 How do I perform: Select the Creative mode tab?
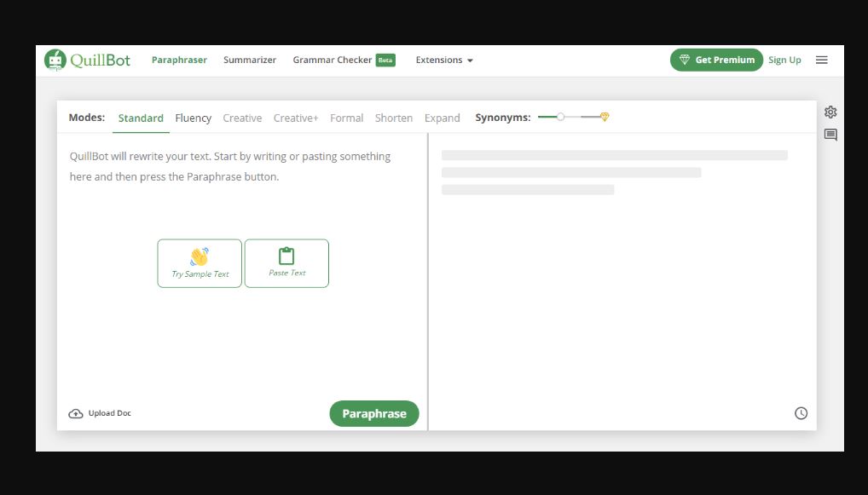pos(242,118)
